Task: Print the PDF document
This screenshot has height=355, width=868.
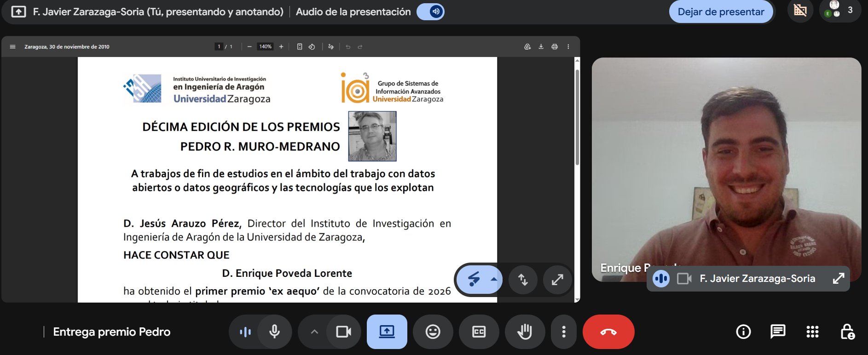Action: click(x=555, y=46)
